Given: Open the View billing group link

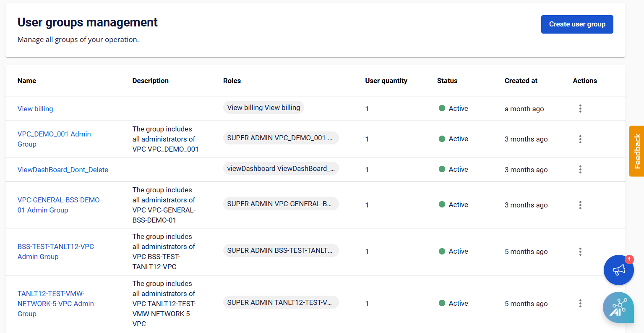Looking at the screenshot, I should [x=35, y=109].
